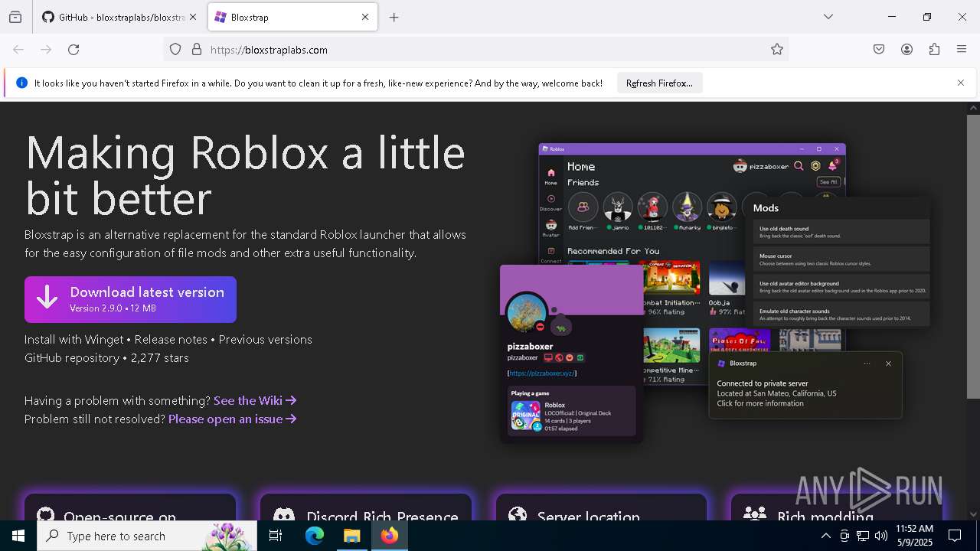Click the Bloxstrap screenshot collage image
Screen dimensions: 980x551
point(716,292)
